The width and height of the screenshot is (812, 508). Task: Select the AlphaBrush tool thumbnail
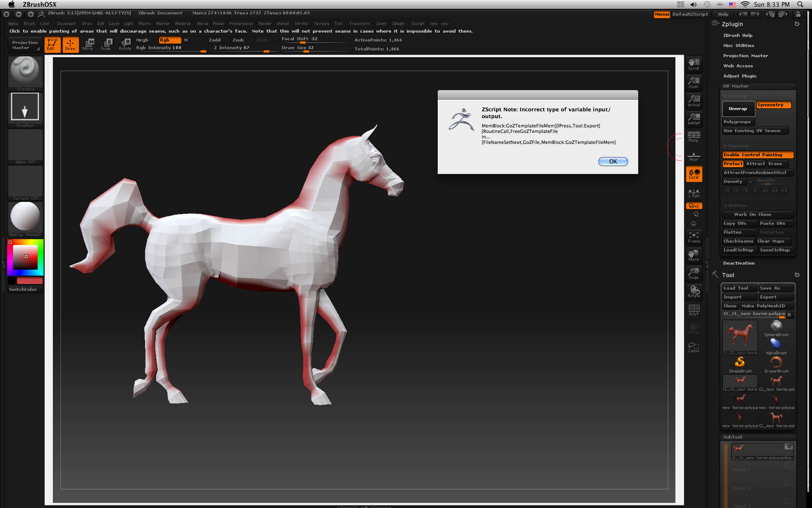pos(776,347)
